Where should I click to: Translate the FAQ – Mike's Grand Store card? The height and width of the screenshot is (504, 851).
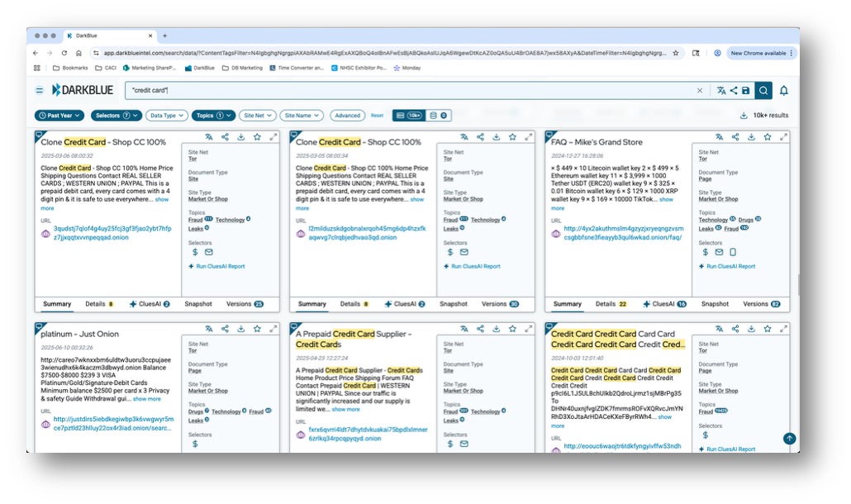pos(719,137)
